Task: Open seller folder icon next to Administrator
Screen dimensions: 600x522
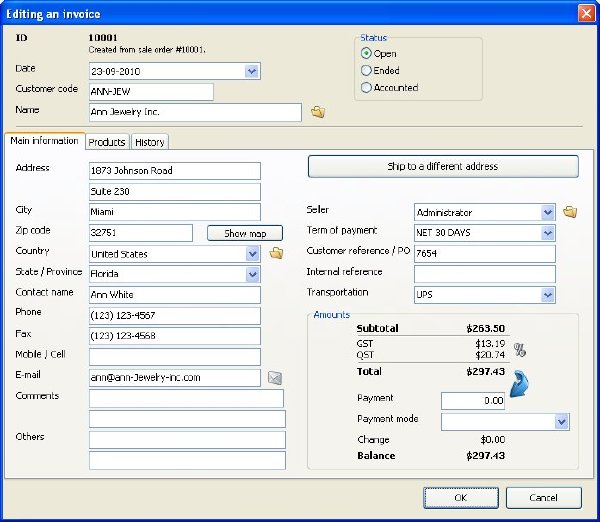Action: (570, 212)
